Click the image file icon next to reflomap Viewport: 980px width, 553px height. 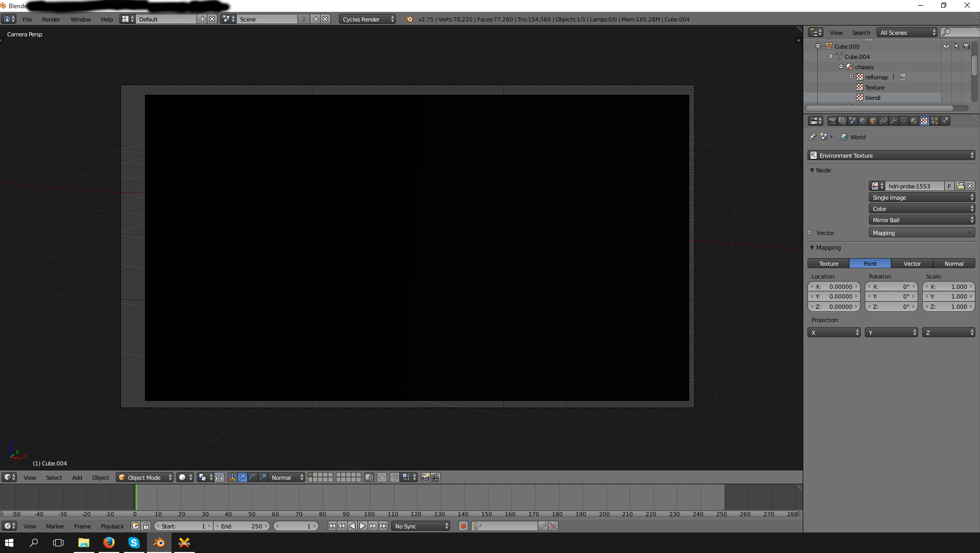coord(903,77)
